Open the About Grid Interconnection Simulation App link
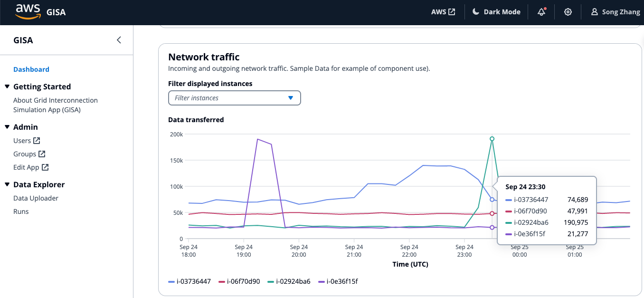Viewport: 644px width, 298px height. pyautogui.click(x=55, y=105)
